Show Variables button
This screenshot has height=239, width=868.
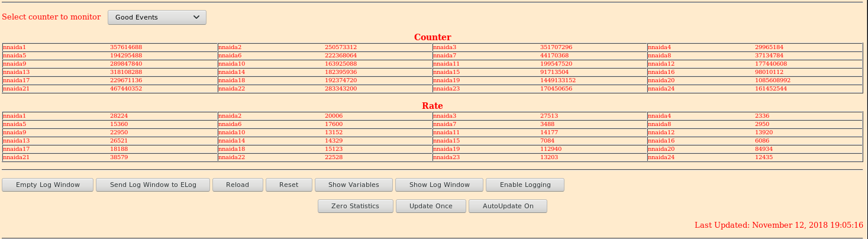click(x=354, y=185)
